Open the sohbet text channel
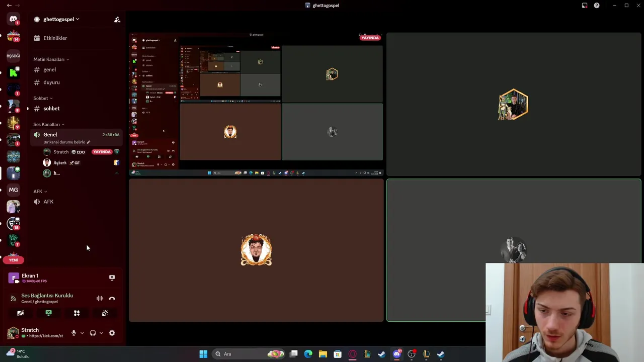This screenshot has width=644, height=362. click(x=51, y=109)
